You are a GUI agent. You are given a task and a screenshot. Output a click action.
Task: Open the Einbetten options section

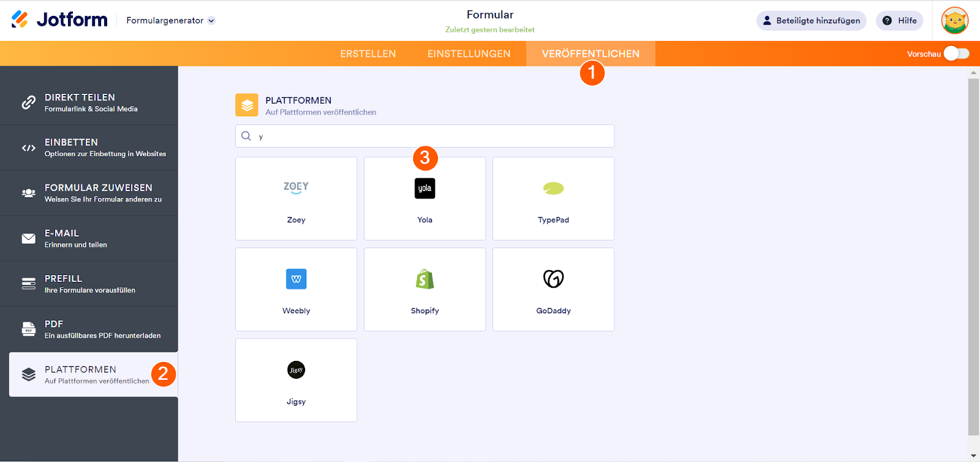pos(89,148)
